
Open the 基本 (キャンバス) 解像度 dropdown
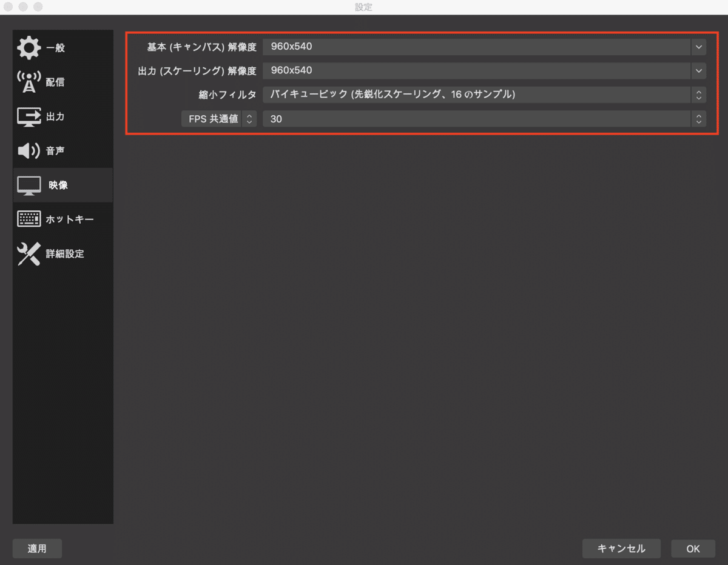698,47
